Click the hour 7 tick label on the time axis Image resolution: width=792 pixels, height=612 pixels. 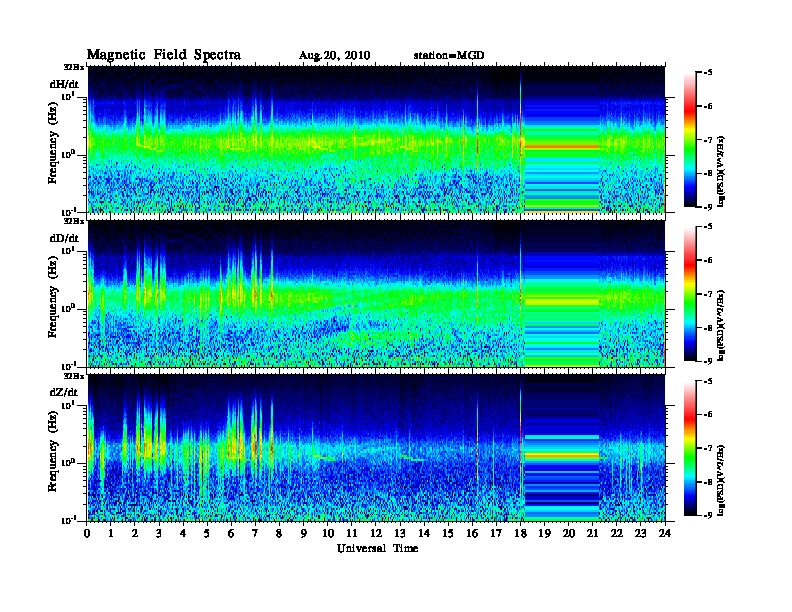[x=255, y=533]
